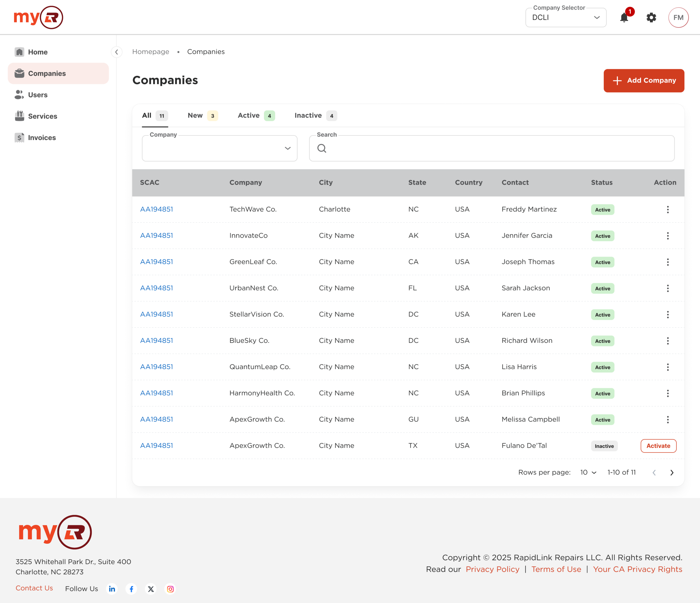700x603 pixels.
Task: Open the Facebook icon in footer
Action: point(132,589)
